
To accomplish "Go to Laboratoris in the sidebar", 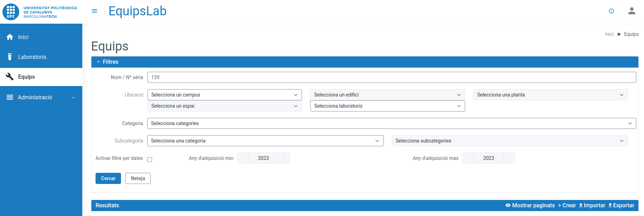I will pos(32,57).
